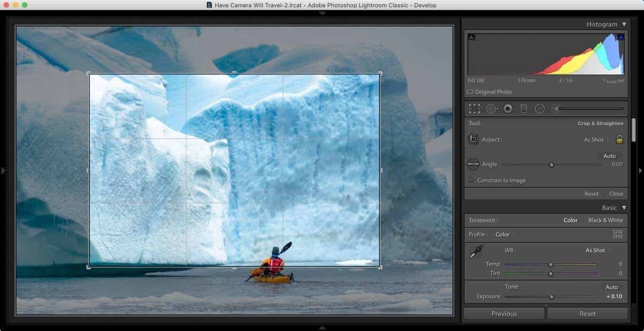Click the crop overlay right edge handle
This screenshot has height=331, width=644.
click(381, 170)
